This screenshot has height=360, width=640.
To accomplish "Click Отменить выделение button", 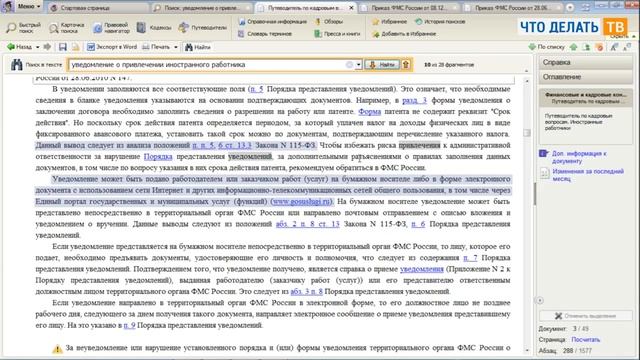I will 585,316.
